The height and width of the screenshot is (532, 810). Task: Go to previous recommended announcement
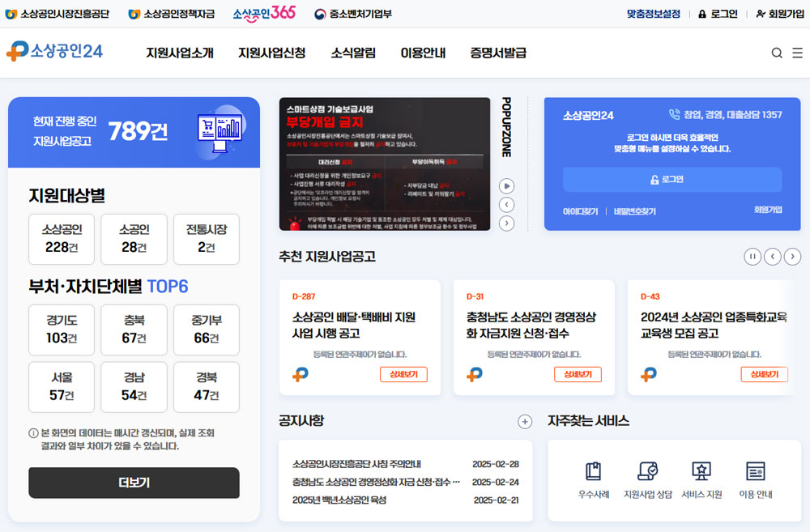(x=772, y=256)
